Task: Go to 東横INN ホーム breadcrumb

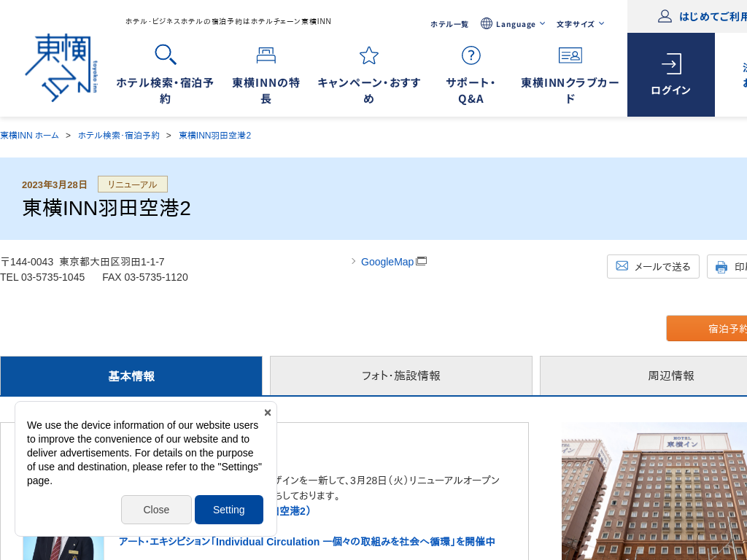Action: [29, 135]
